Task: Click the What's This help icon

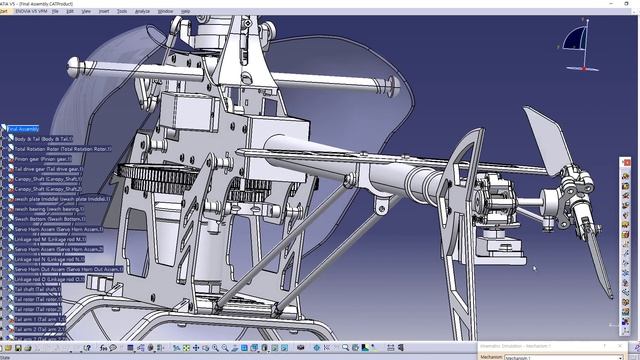Action: 87,348
